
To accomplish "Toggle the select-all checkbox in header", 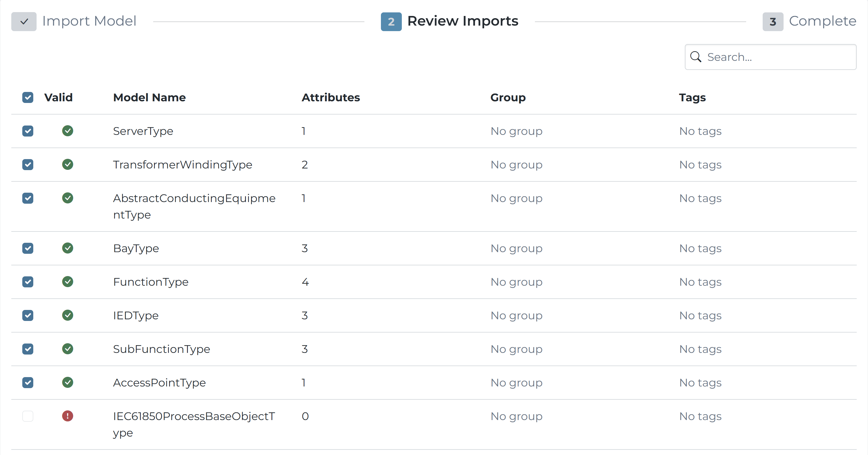I will [28, 97].
